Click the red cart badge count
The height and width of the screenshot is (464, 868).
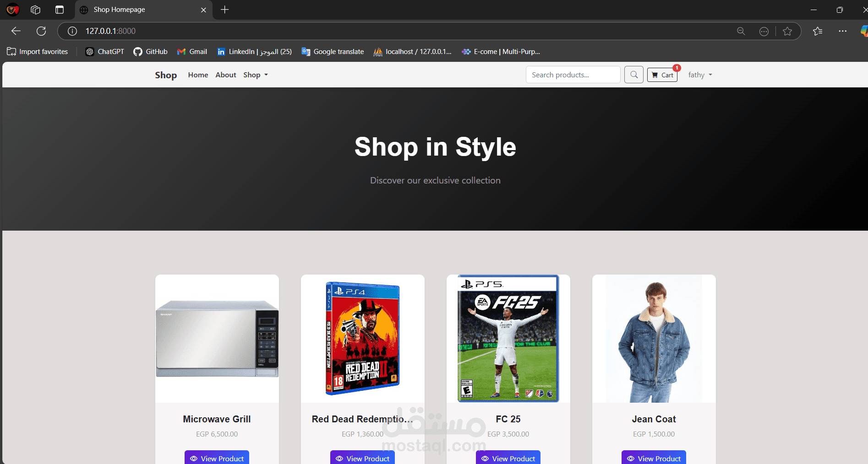(x=677, y=68)
